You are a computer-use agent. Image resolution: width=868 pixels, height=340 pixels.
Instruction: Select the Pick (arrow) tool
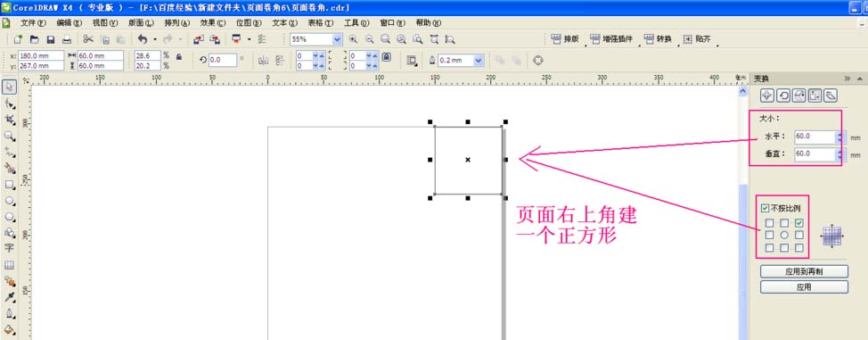tap(10, 87)
